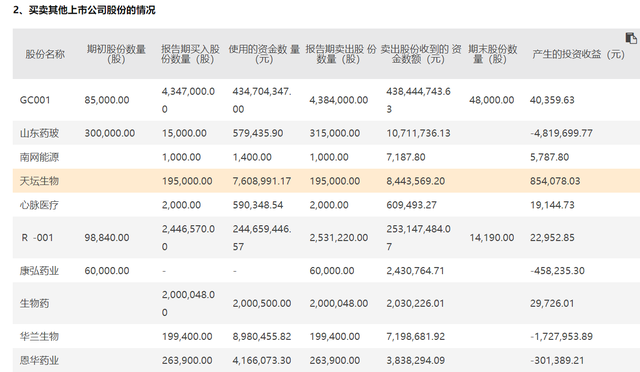This screenshot has height=372, width=640.
Task: Select the 期末股份数量 column header
Action: tap(492, 54)
